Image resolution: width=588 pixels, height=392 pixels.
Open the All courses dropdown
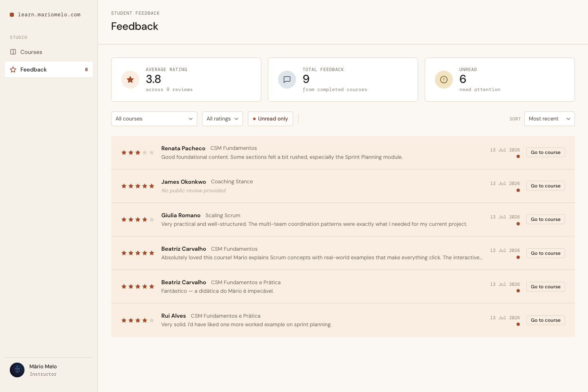[x=154, y=119]
